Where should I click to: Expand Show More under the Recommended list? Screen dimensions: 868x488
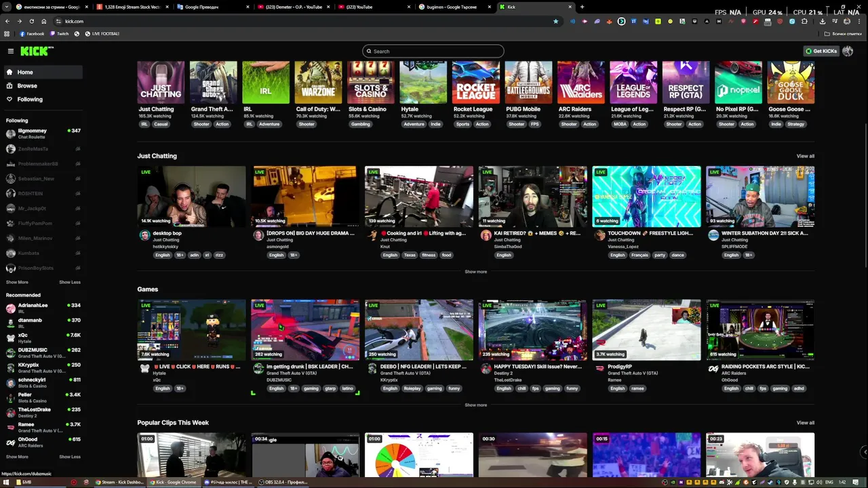tap(17, 457)
